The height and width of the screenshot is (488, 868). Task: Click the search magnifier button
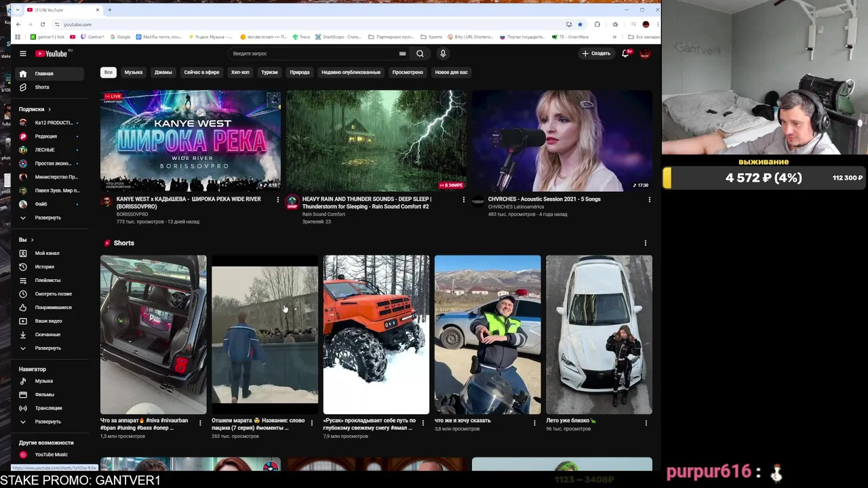click(x=420, y=54)
